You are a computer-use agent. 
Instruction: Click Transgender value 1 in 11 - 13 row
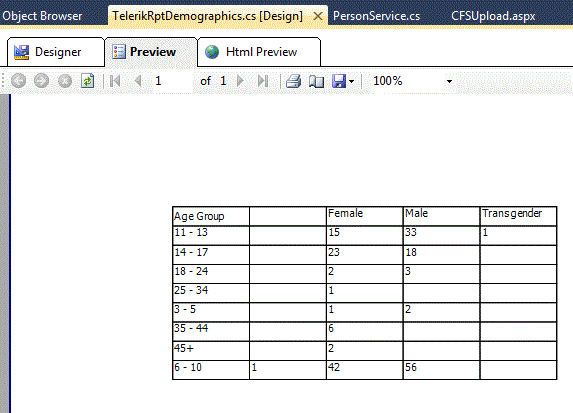coord(518,235)
